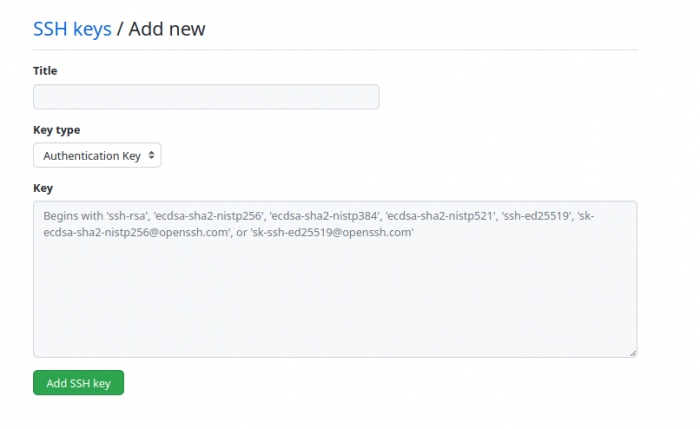The image size is (700, 429).
Task: Click the resize handle icon of Key textarea
Action: (633, 353)
